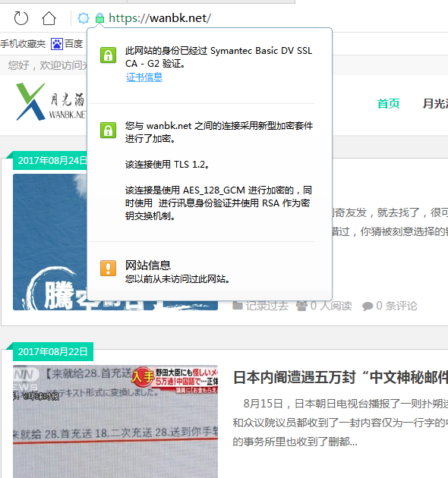Click the address bar URL wanbk.net
448x478 pixels.
[x=159, y=18]
